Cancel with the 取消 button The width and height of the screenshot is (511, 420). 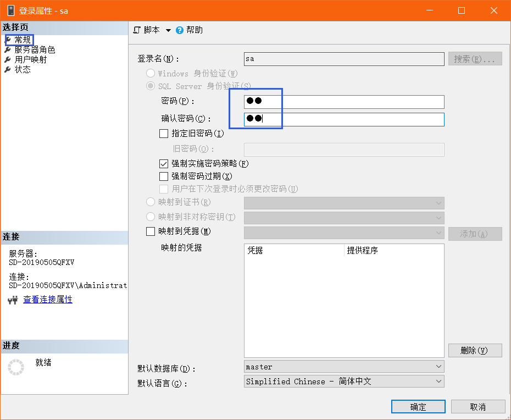(x=478, y=407)
